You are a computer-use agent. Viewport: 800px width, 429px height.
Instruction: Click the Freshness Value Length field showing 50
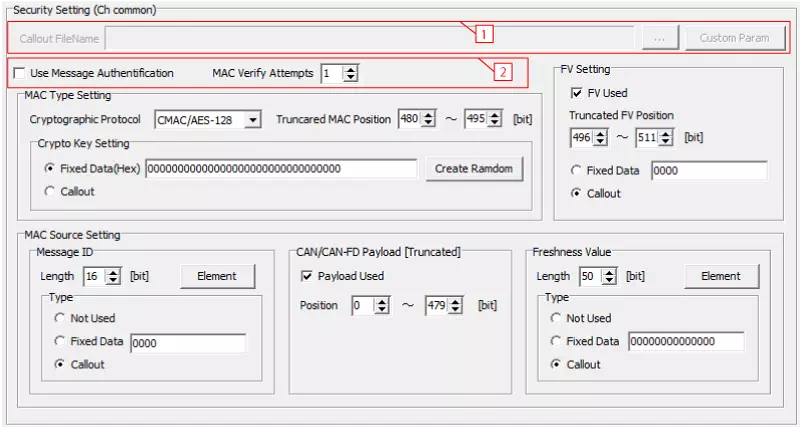click(591, 276)
